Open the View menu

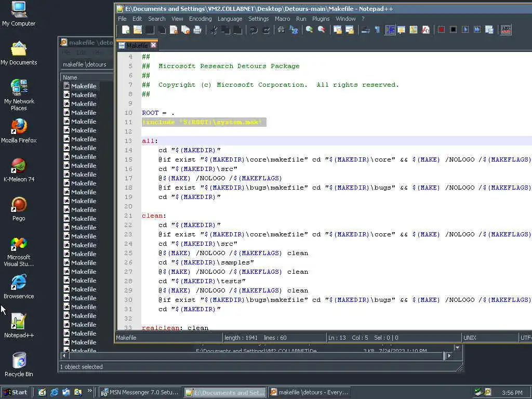(177, 19)
